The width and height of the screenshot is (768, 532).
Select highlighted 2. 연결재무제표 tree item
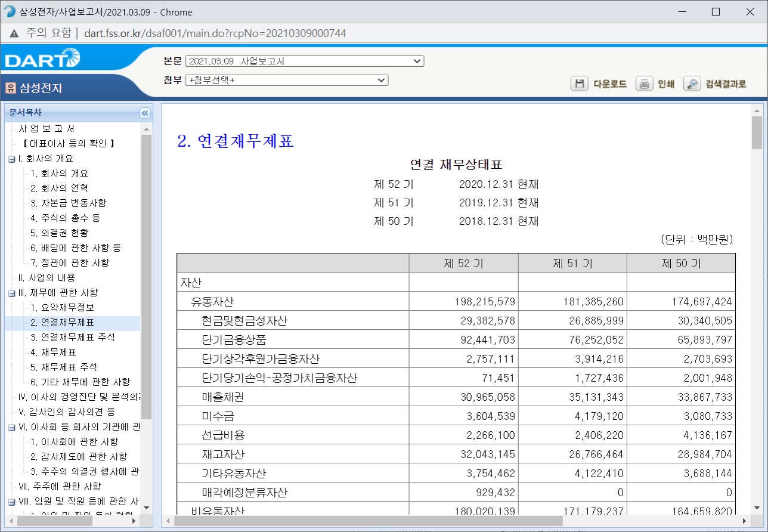(x=62, y=323)
